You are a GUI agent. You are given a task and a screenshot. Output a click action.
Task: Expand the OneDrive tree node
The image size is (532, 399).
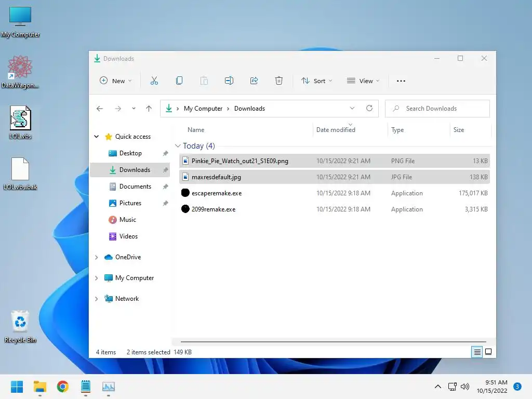[96, 257]
